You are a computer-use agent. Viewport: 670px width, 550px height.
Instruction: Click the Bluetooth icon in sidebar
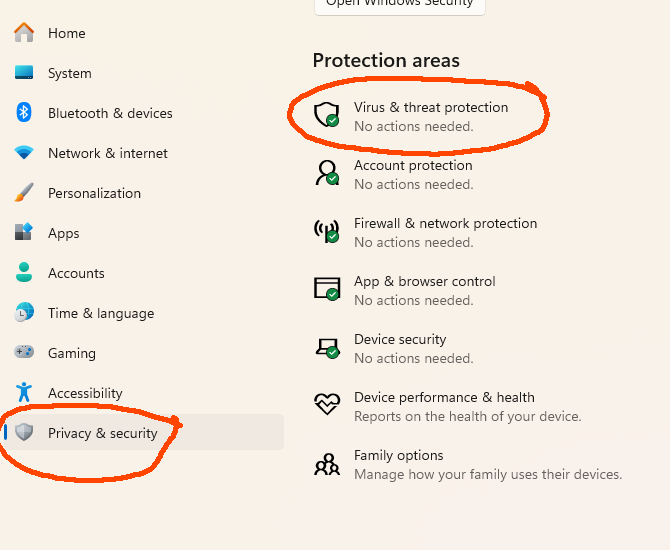(x=24, y=112)
